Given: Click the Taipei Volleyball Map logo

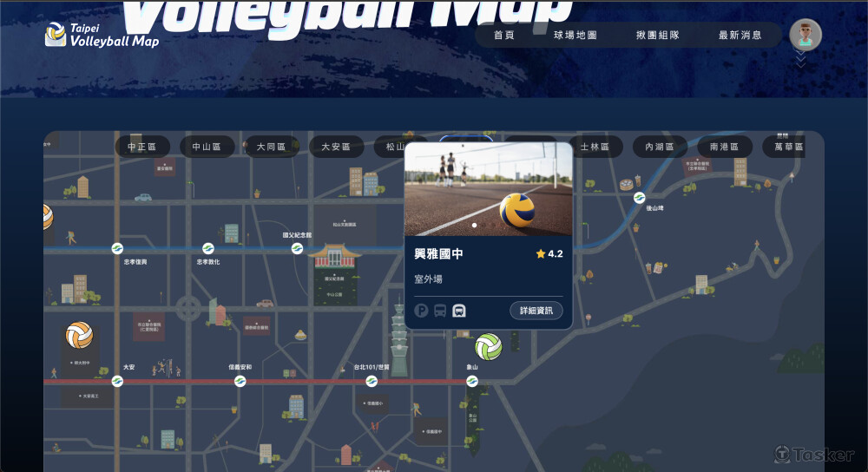Looking at the screenshot, I should pyautogui.click(x=102, y=36).
